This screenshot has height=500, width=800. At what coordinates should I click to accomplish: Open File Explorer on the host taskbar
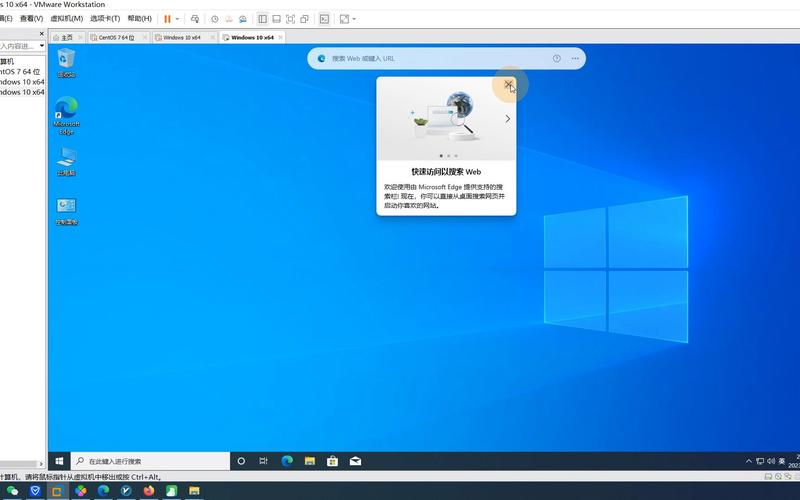[x=194, y=491]
